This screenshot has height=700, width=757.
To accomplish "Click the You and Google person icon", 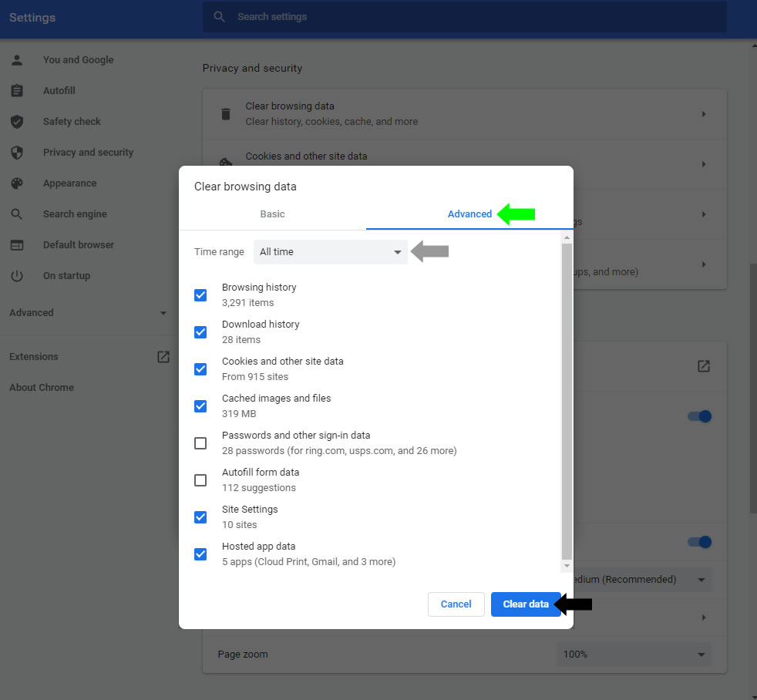I will tap(17, 59).
